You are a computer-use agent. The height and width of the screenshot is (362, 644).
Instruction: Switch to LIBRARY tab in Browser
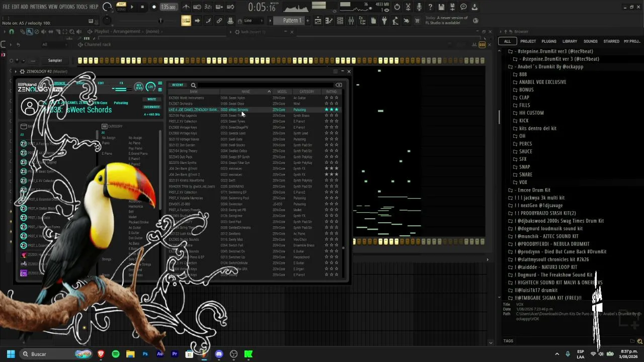point(570,41)
